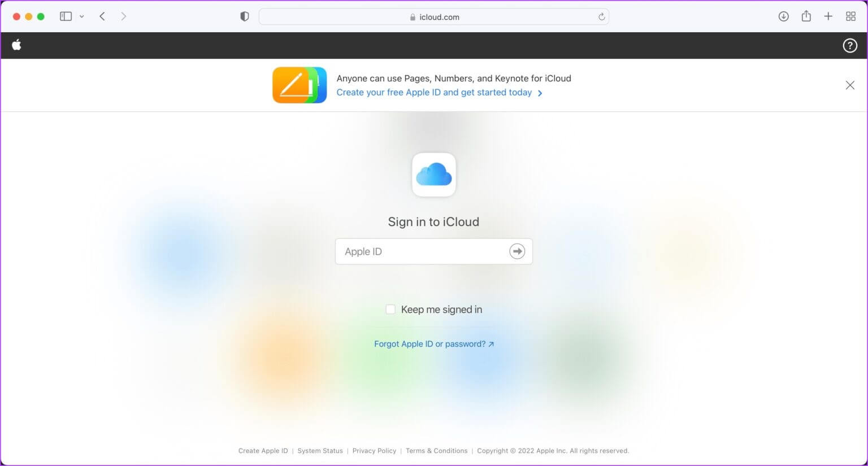Open privacy report shield icon
The image size is (868, 466).
(245, 17)
